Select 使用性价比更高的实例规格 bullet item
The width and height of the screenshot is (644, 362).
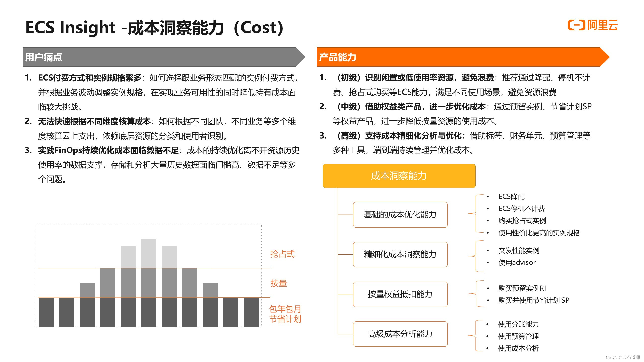click(x=539, y=233)
